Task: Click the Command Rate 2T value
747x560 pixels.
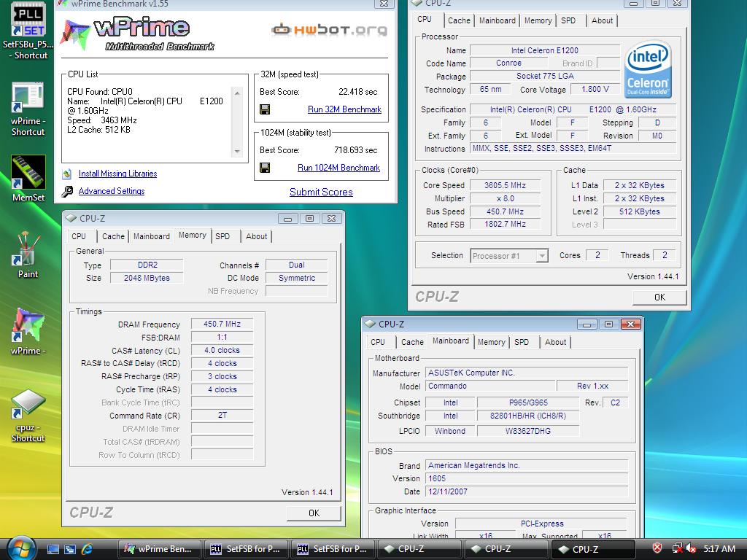Action: click(222, 415)
